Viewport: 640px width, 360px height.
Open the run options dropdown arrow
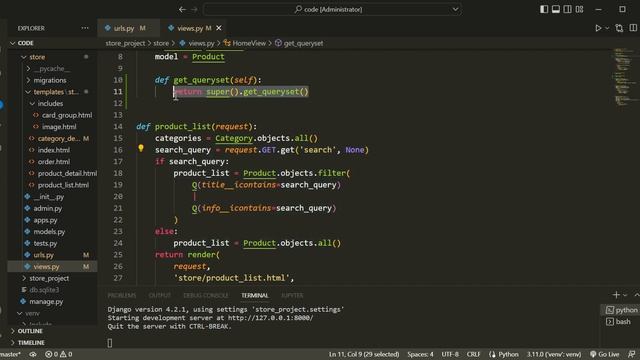(x=607, y=28)
